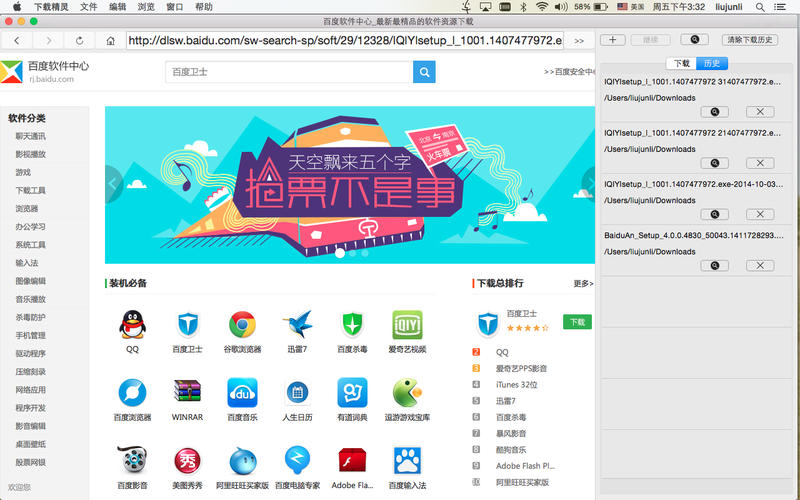
Task: Go to home page icon
Action: click(110, 40)
